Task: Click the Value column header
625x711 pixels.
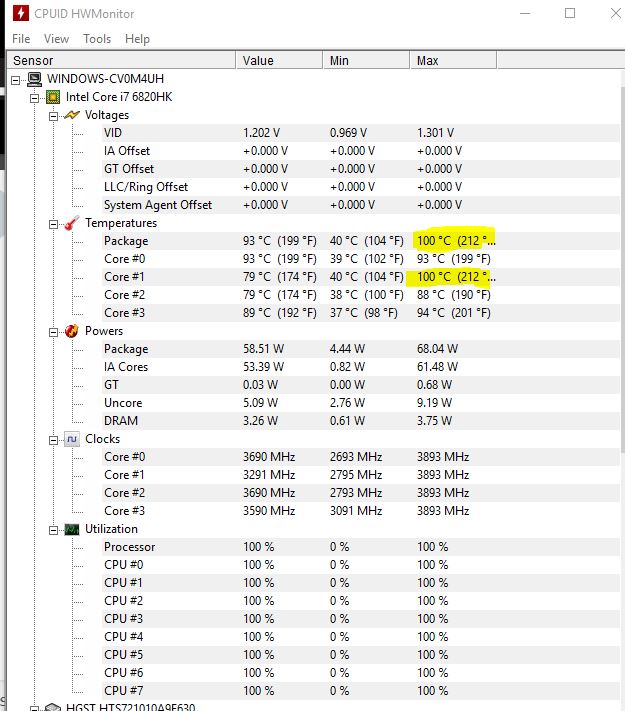Action: [279, 60]
